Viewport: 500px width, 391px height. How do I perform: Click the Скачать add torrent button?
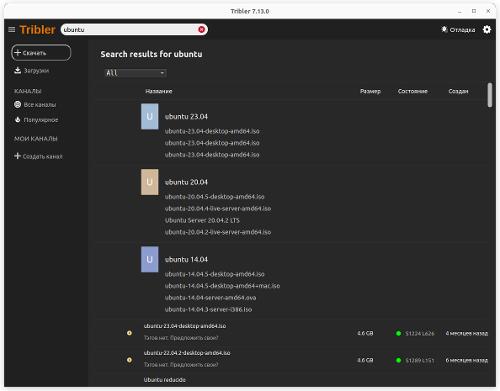41,53
